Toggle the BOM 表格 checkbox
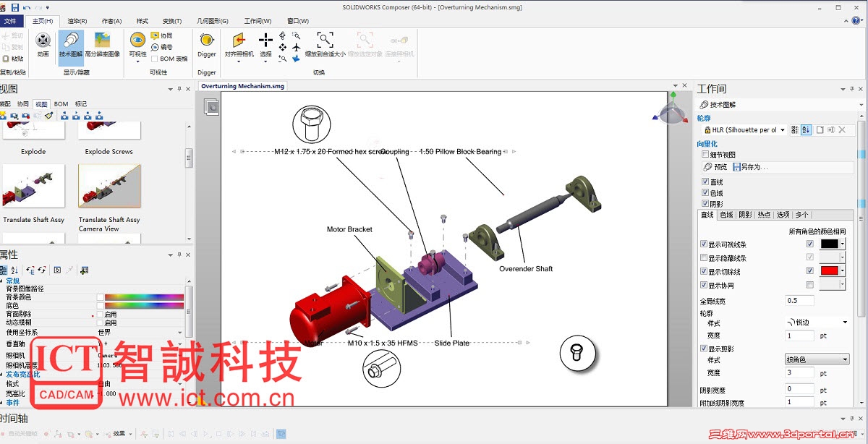The height and width of the screenshot is (444, 868). [153, 59]
